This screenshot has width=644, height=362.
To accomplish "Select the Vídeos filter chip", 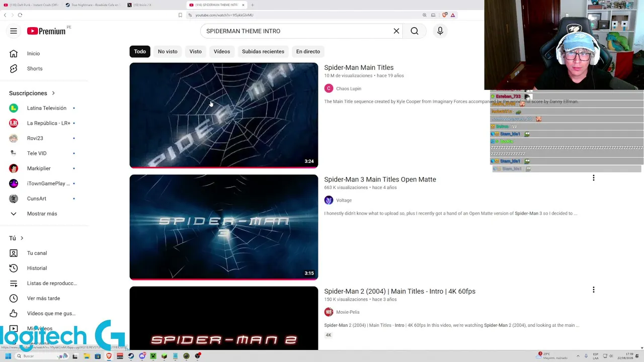I will [222, 51].
